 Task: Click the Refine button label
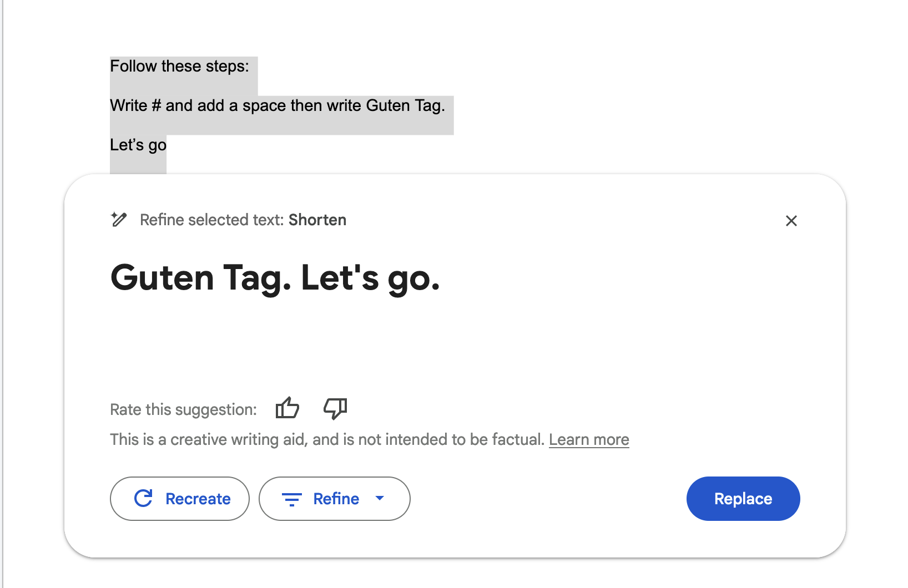tap(336, 499)
